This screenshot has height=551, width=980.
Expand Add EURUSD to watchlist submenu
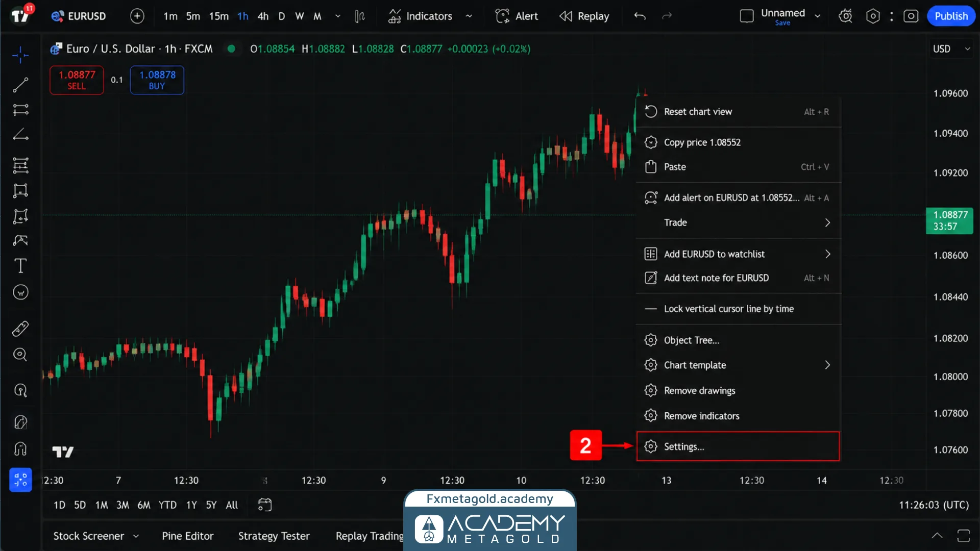pos(738,254)
